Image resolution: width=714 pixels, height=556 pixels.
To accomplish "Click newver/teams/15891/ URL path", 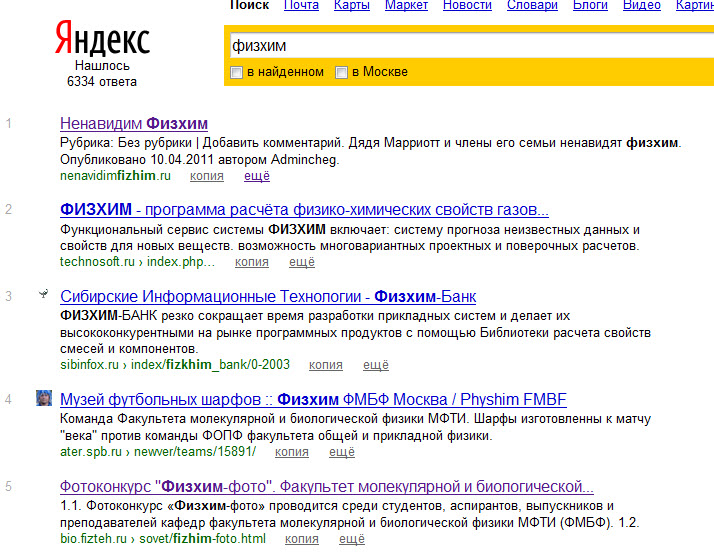I will [195, 452].
